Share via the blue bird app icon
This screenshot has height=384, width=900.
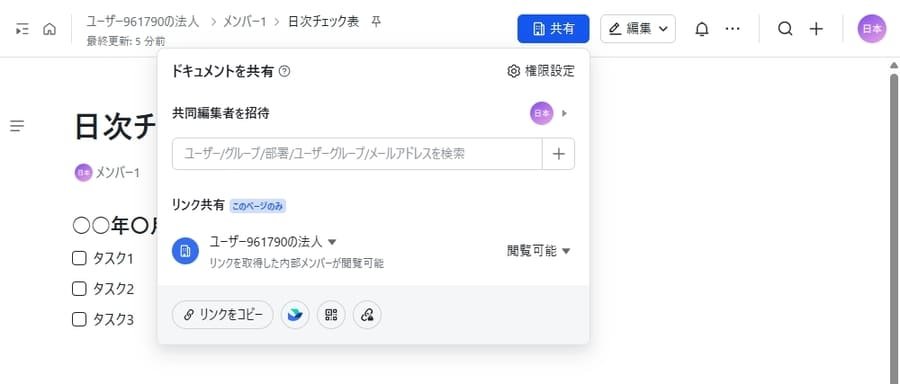(x=295, y=315)
